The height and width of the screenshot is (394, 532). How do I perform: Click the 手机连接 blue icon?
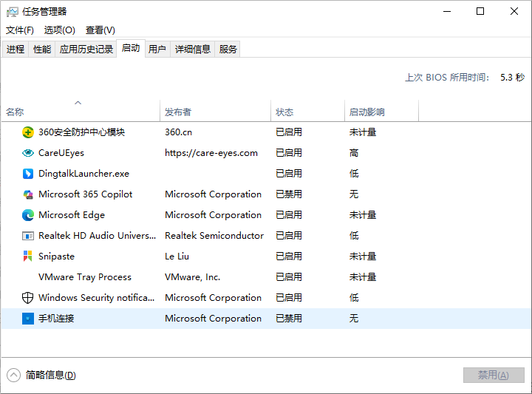pyautogui.click(x=28, y=319)
